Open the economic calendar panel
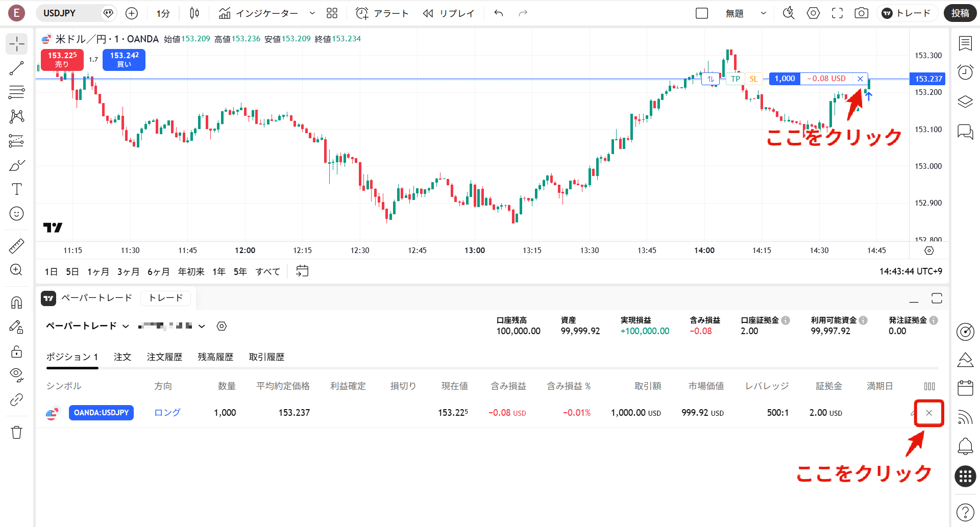The width and height of the screenshot is (980, 527). point(965,388)
